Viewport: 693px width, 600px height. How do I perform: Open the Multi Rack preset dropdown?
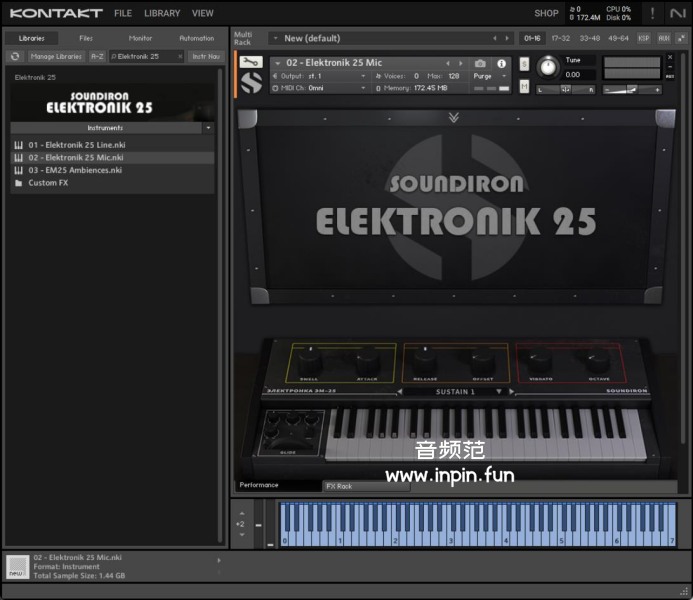point(275,38)
